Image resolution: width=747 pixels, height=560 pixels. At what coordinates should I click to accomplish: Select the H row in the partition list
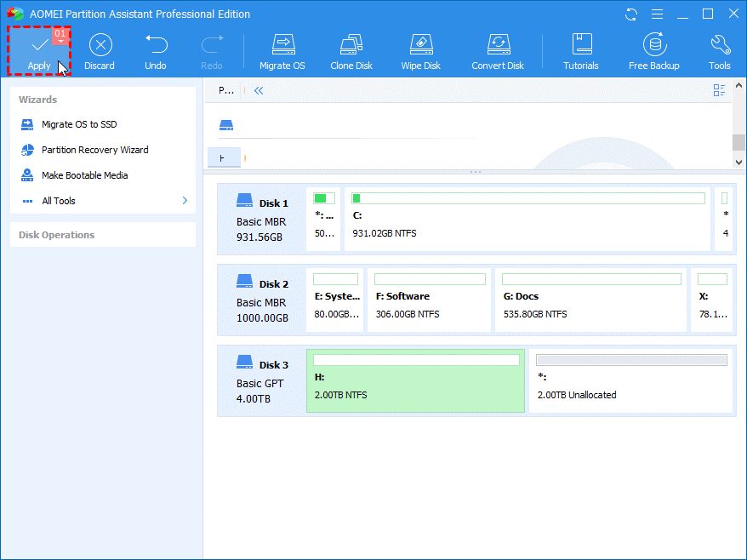(x=224, y=158)
